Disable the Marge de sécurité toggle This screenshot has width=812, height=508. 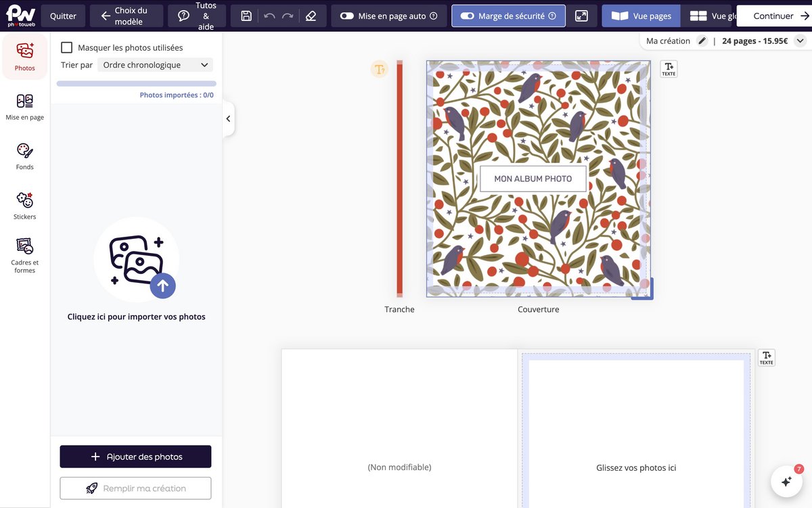point(467,16)
